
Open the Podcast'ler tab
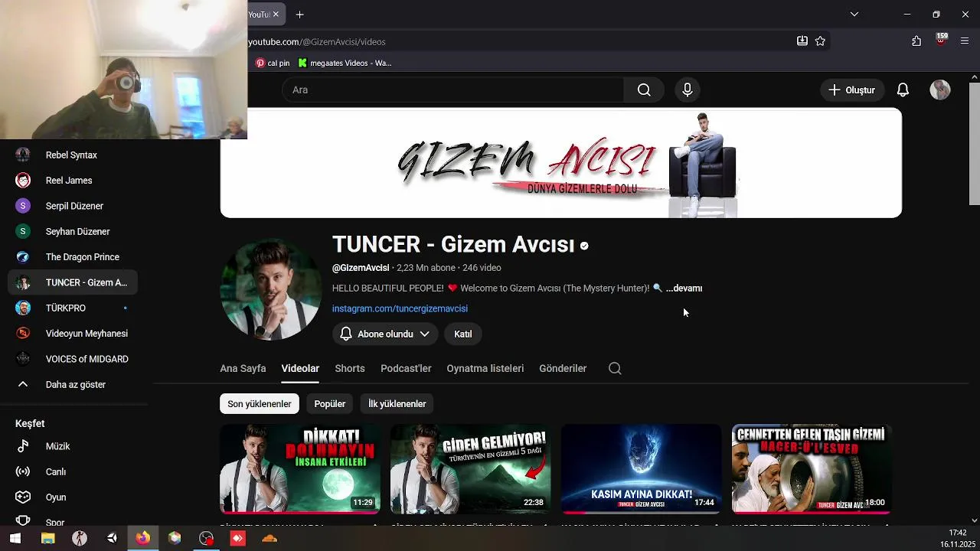pyautogui.click(x=406, y=368)
